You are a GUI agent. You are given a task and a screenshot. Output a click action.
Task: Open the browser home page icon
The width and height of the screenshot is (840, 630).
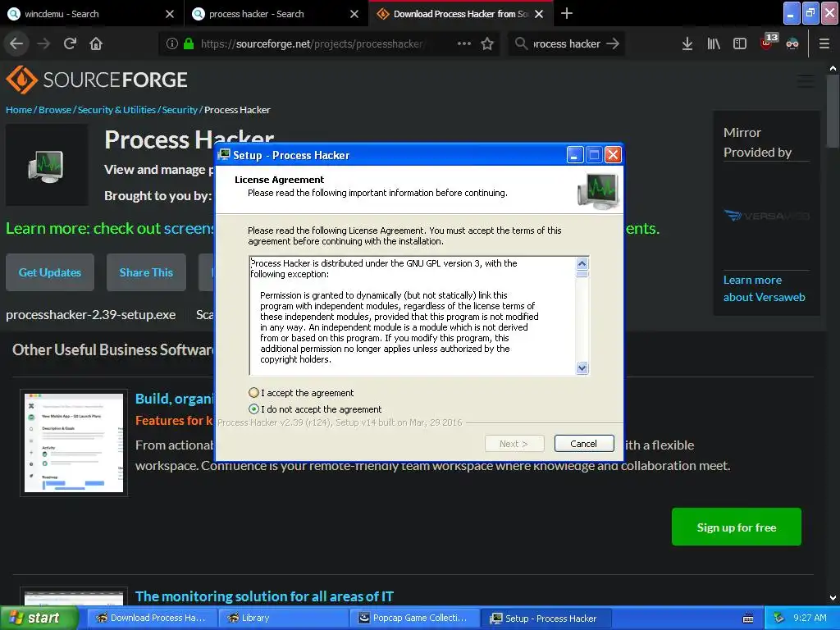tap(96, 43)
